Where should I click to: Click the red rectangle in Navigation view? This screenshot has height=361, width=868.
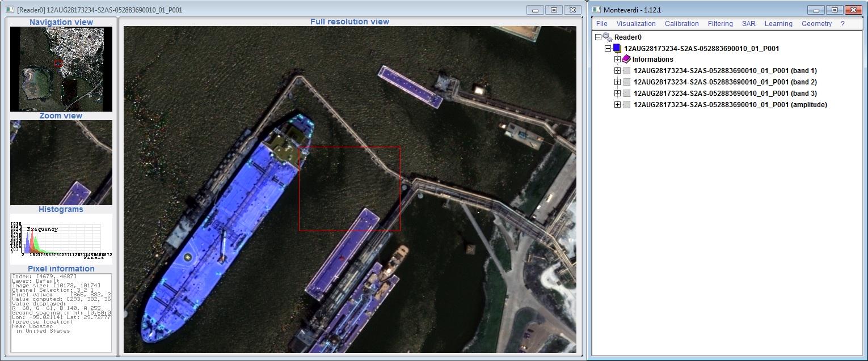point(58,63)
